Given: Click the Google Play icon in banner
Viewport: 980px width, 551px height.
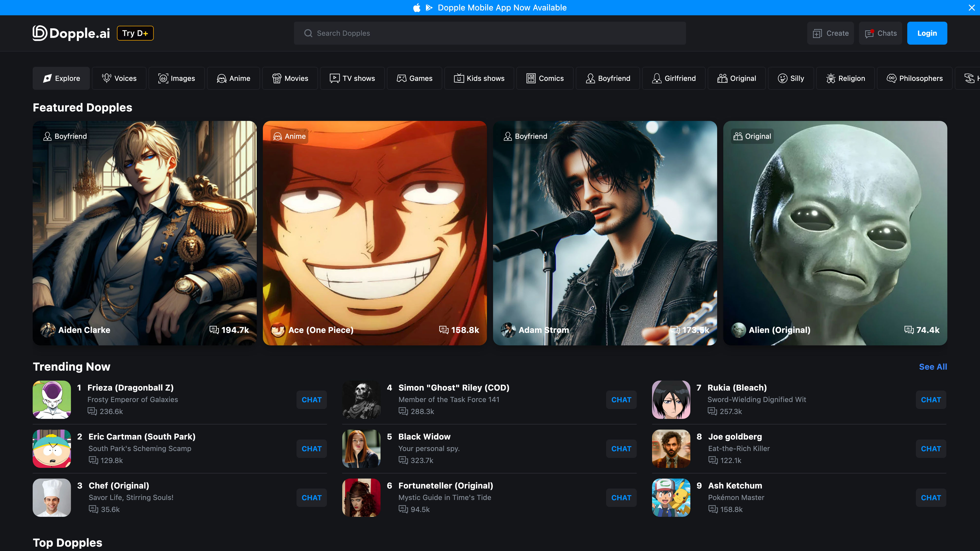Looking at the screenshot, I should (429, 8).
